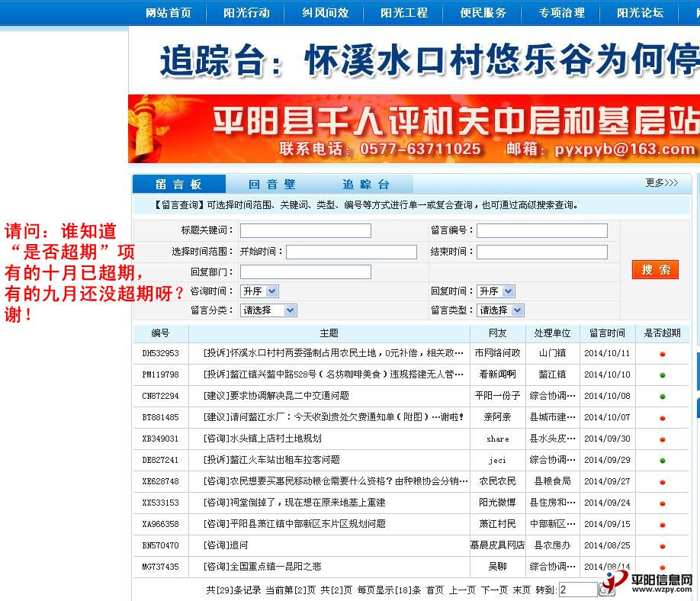Focus the 标题关键词 input field
This screenshot has height=601, width=700.
click(x=306, y=230)
